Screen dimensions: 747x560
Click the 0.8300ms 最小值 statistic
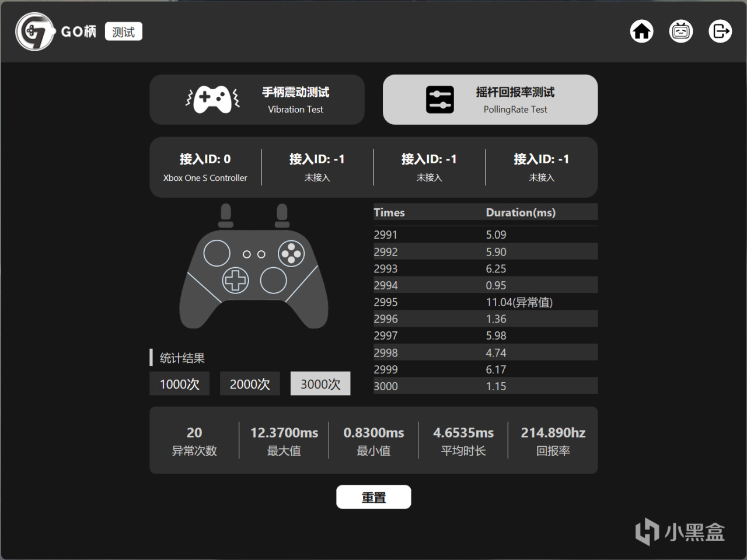point(373,440)
